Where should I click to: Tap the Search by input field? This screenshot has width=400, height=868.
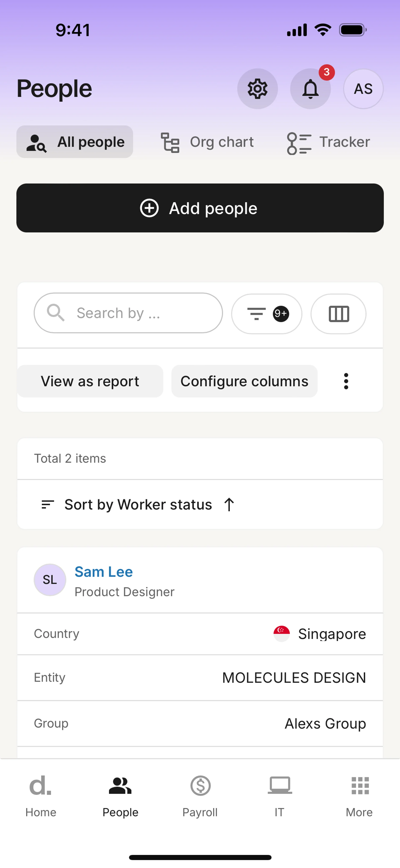pyautogui.click(x=128, y=313)
